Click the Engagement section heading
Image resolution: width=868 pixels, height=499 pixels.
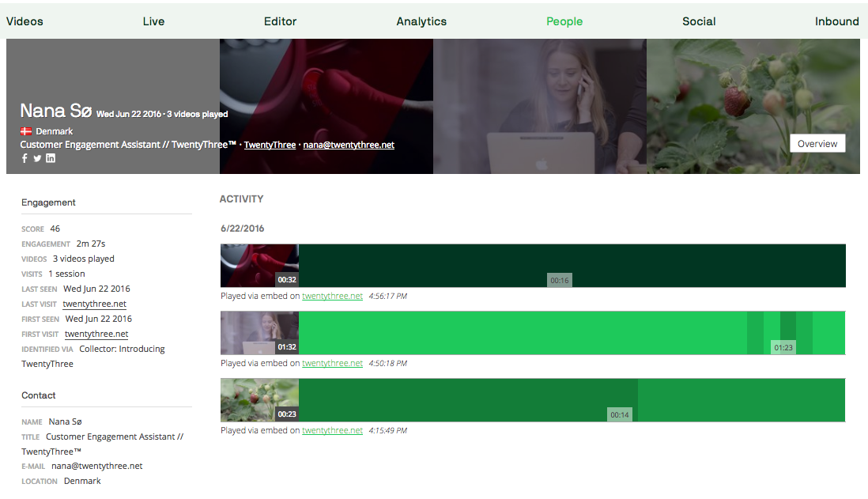(x=49, y=202)
